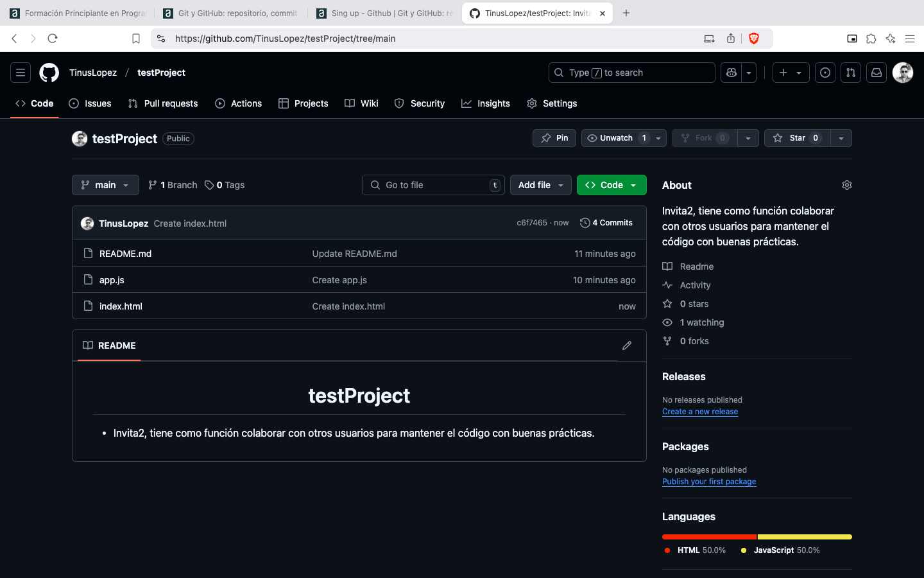This screenshot has height=578, width=924.
Task: Open the Projects tab
Action: [x=304, y=103]
